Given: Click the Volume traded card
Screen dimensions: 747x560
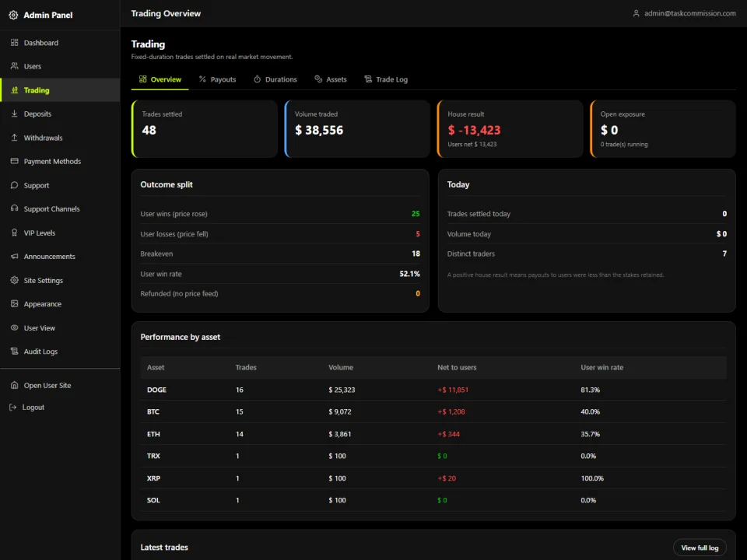Looking at the screenshot, I should [x=357, y=128].
